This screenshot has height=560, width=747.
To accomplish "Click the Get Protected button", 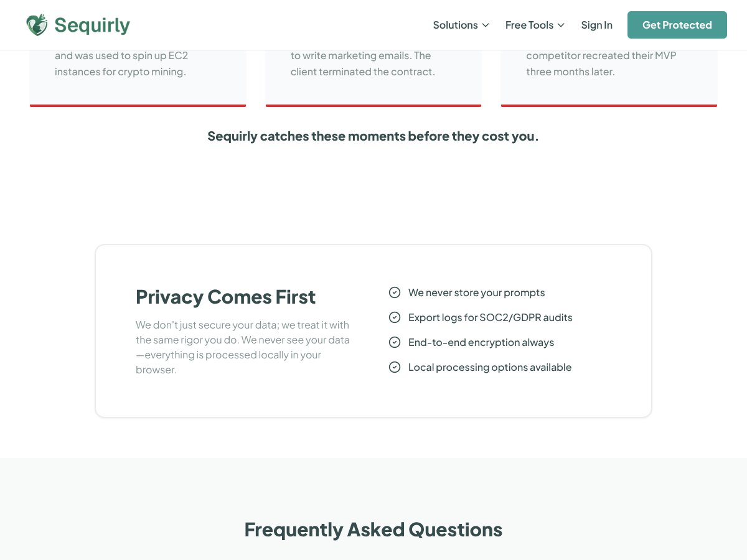I will [677, 25].
